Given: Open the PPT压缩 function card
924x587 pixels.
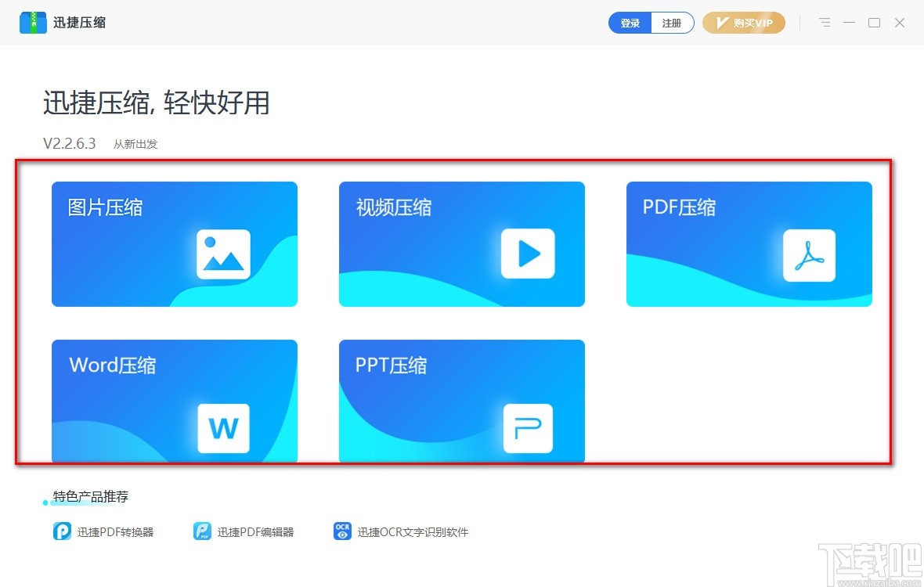Looking at the screenshot, I should coord(461,401).
